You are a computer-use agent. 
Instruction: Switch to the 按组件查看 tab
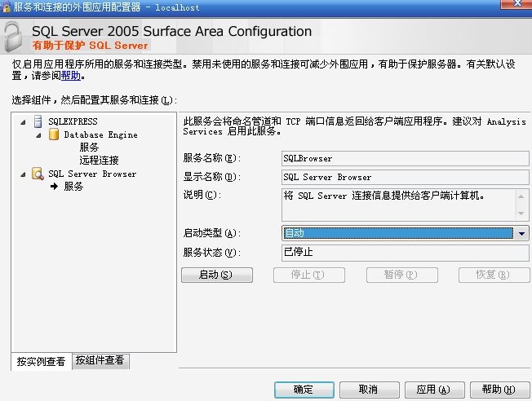100,360
